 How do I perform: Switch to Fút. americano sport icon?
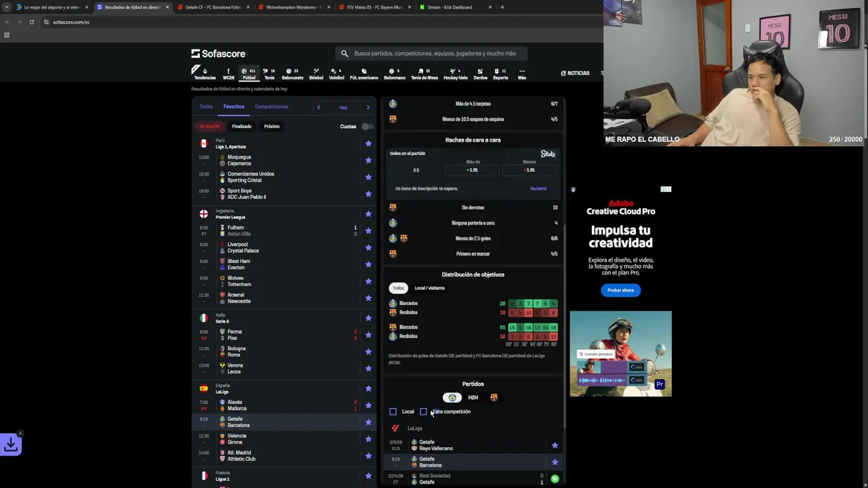364,73
